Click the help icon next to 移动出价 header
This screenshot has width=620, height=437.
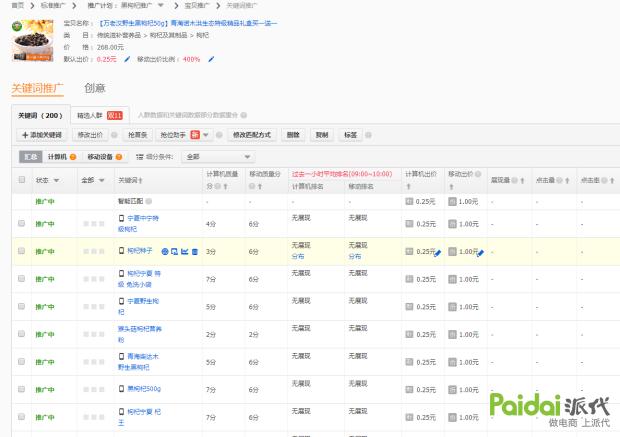click(x=478, y=174)
